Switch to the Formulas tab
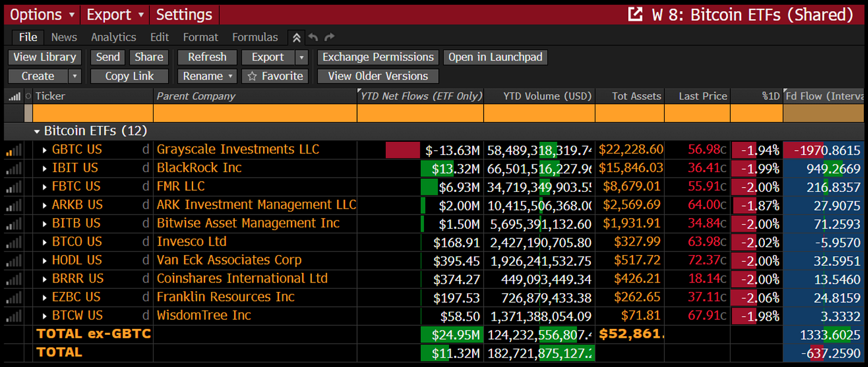 [255, 37]
